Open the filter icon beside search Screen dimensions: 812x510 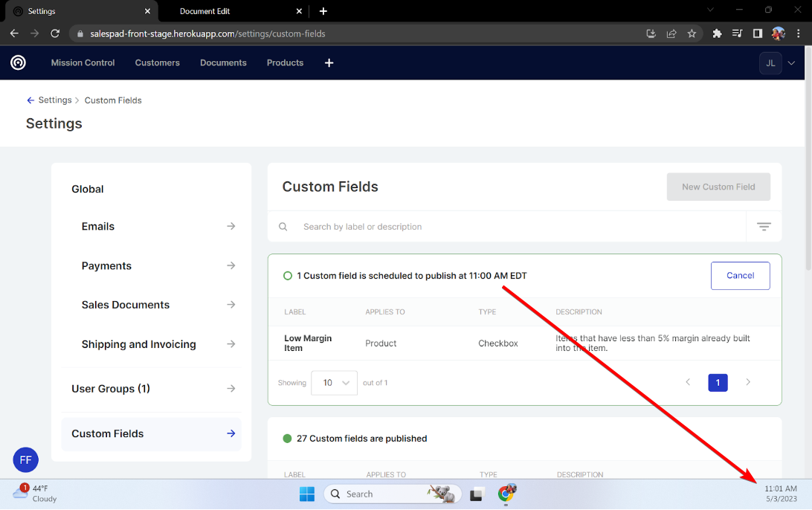click(x=764, y=227)
